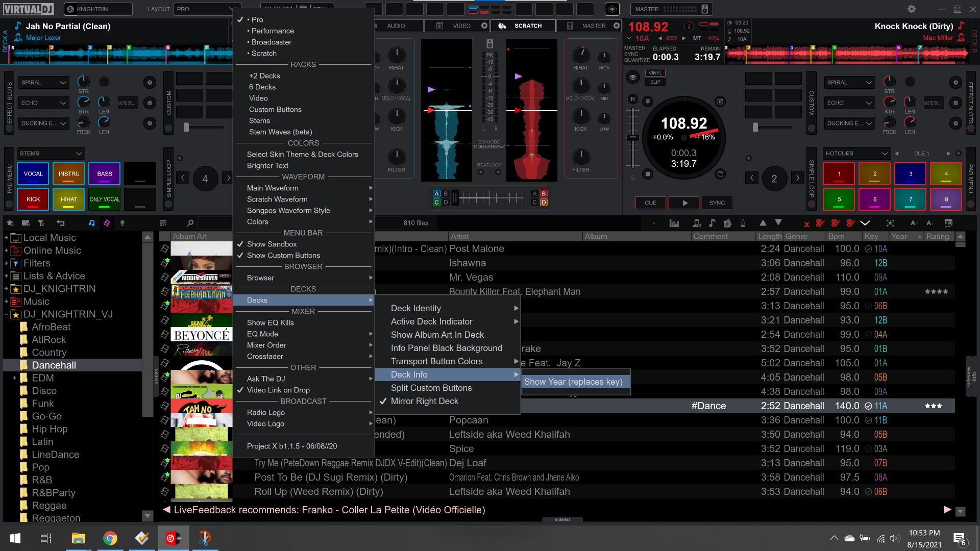Click the sort ascending triangle icon

tap(763, 223)
